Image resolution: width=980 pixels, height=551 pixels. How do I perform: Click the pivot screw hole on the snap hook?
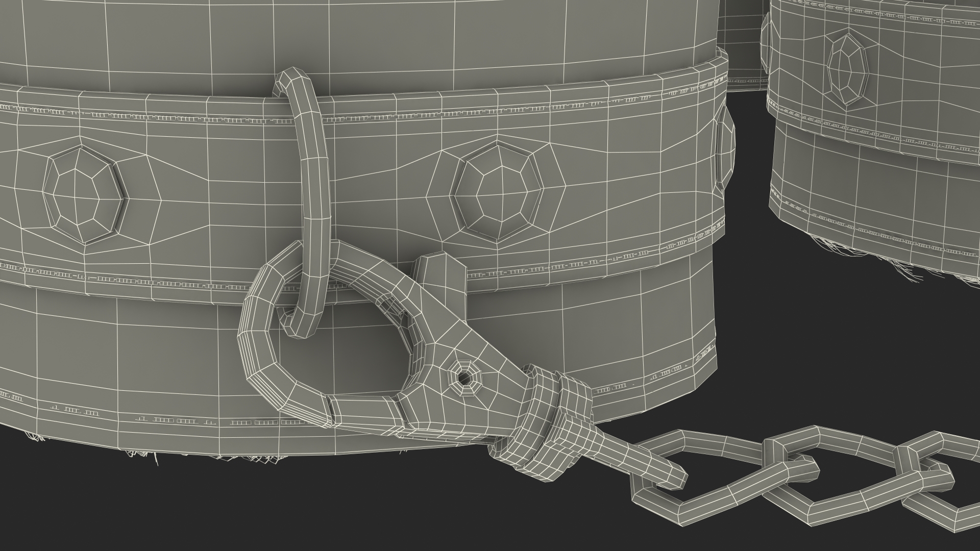464,378
